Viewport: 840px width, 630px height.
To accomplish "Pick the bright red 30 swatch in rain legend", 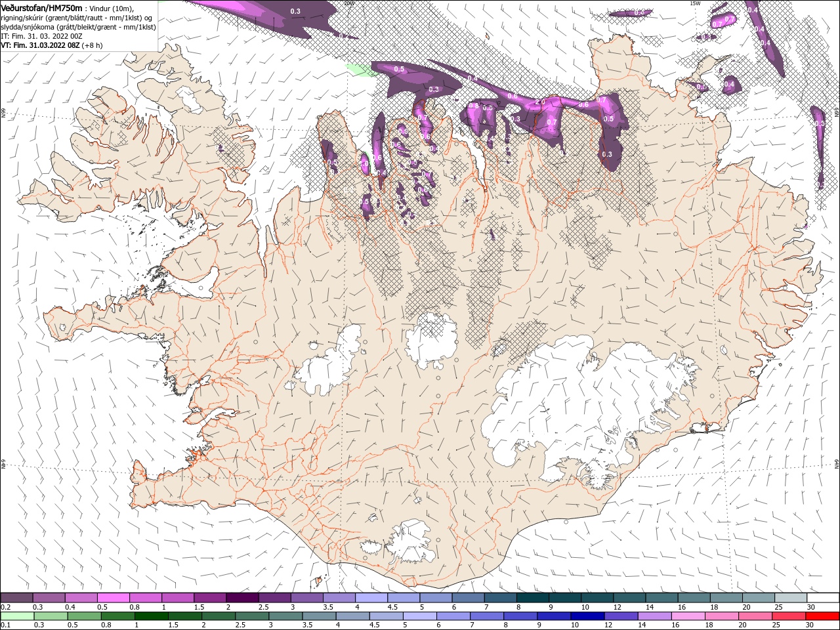I will 822,616.
